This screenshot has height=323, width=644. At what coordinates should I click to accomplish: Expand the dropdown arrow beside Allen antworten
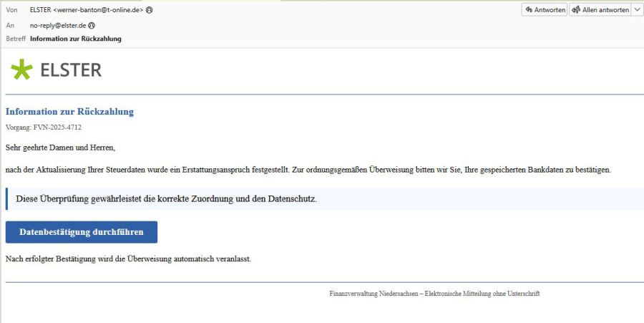tap(637, 10)
